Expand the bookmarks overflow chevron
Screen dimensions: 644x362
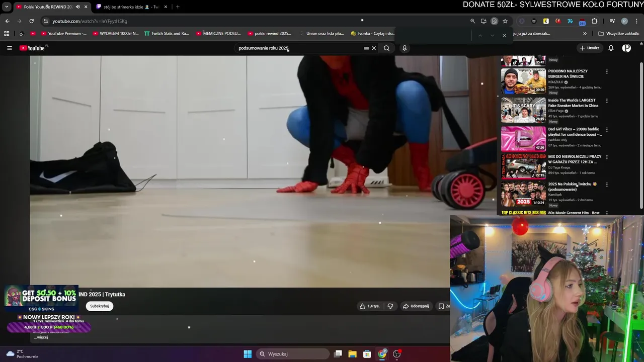585,34
